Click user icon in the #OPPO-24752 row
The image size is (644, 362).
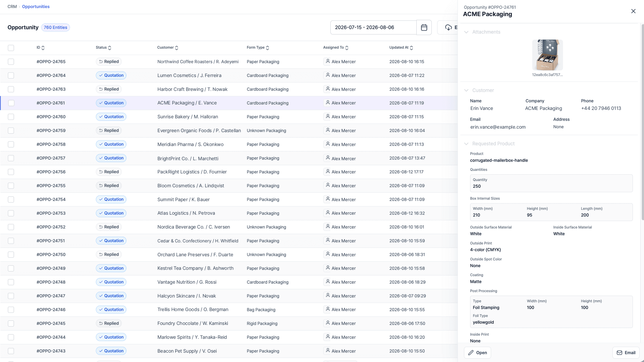click(327, 227)
